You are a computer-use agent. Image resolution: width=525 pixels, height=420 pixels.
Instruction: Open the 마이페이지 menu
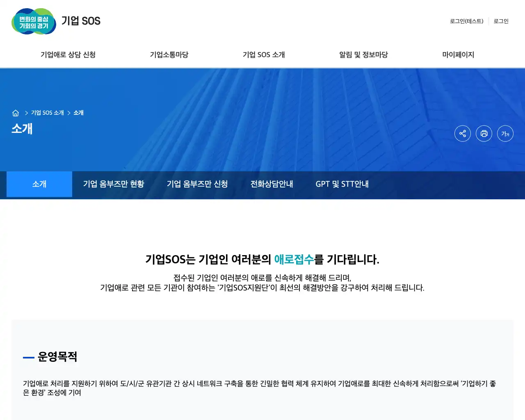458,55
